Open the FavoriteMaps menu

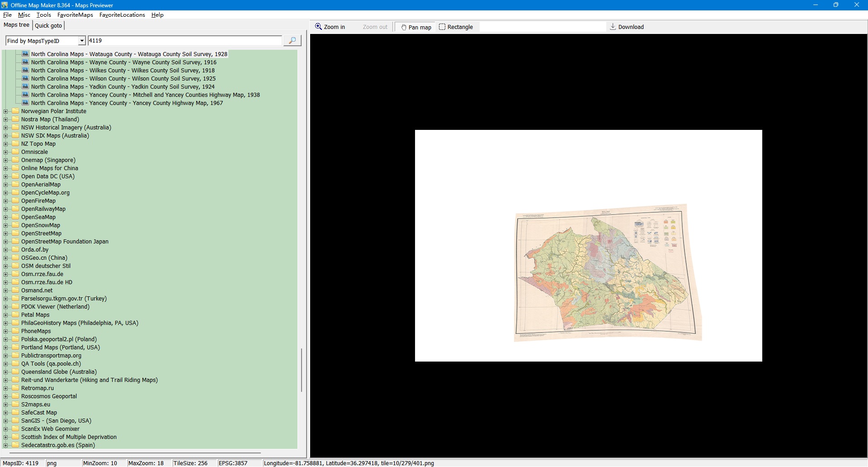coord(75,15)
